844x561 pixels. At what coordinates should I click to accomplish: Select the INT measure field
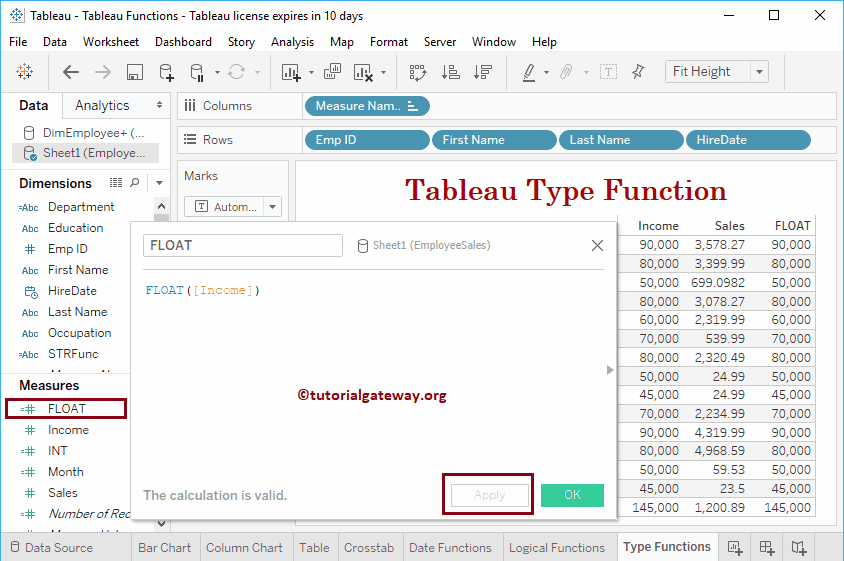tap(58, 451)
